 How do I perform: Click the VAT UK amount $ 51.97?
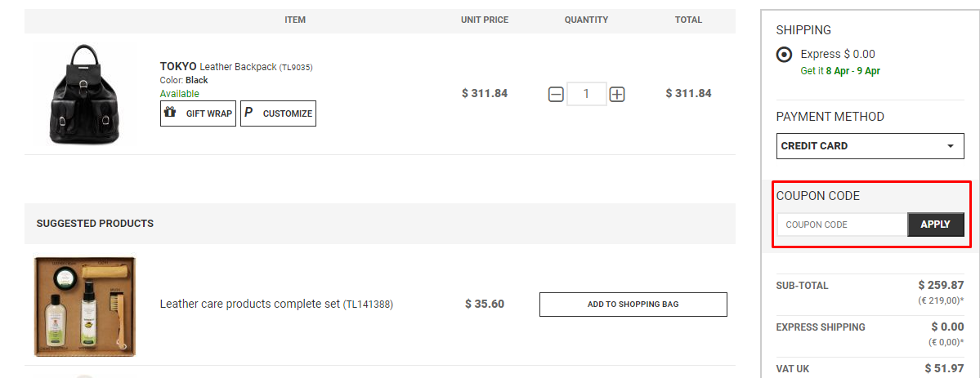pyautogui.click(x=944, y=369)
